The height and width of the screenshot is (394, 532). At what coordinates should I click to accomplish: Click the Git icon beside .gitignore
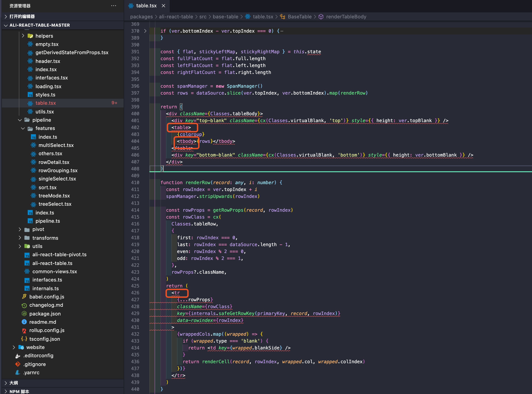pyautogui.click(x=18, y=364)
